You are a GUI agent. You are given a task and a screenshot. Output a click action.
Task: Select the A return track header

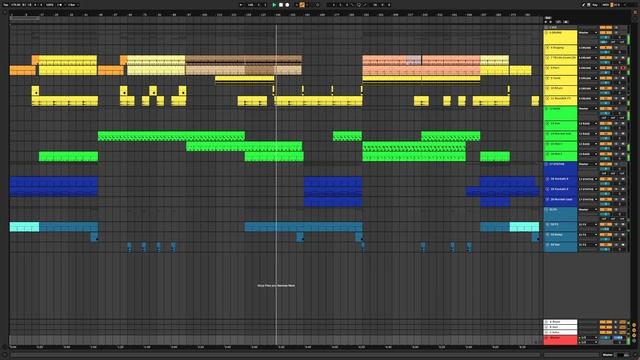(560, 322)
